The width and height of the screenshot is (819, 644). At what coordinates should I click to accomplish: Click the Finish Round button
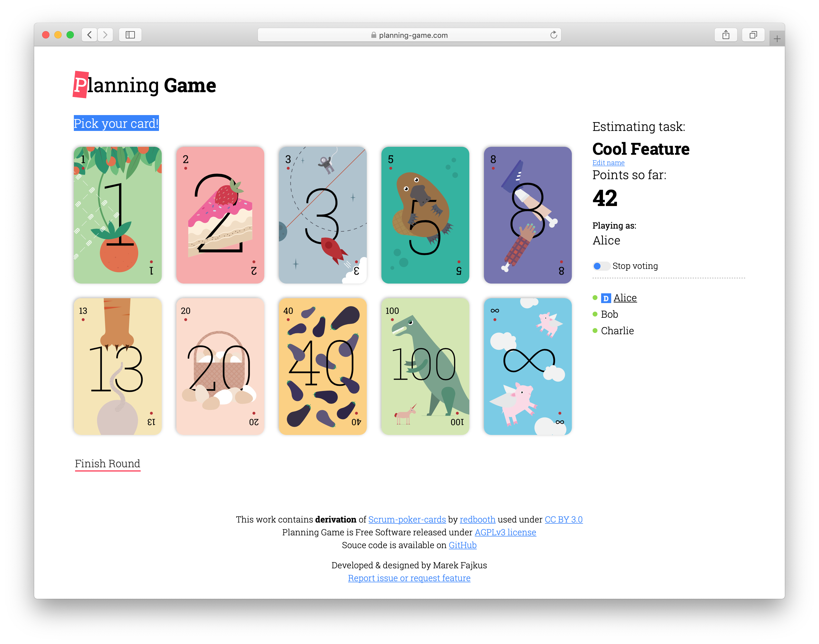click(x=107, y=463)
